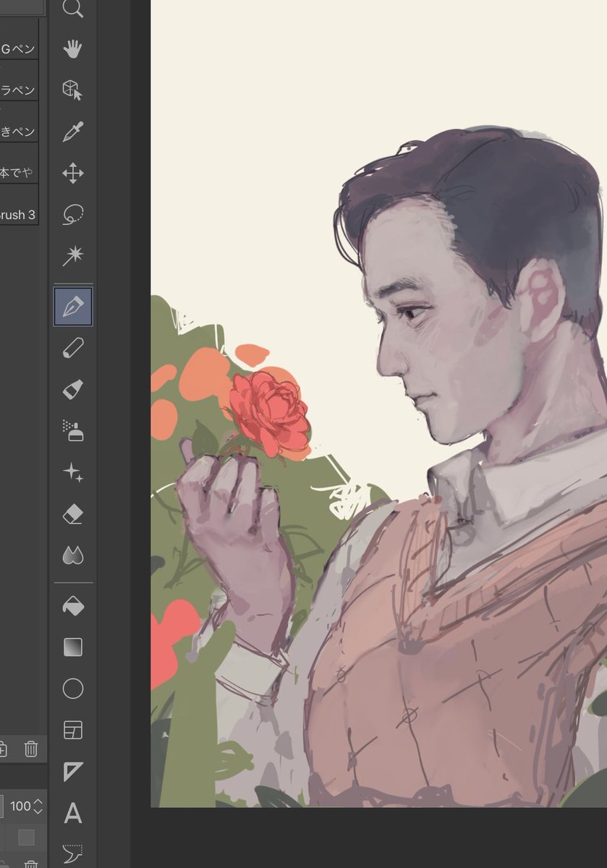Choose the 'rush 3' sub tool
The height and width of the screenshot is (868, 607).
tap(19, 214)
